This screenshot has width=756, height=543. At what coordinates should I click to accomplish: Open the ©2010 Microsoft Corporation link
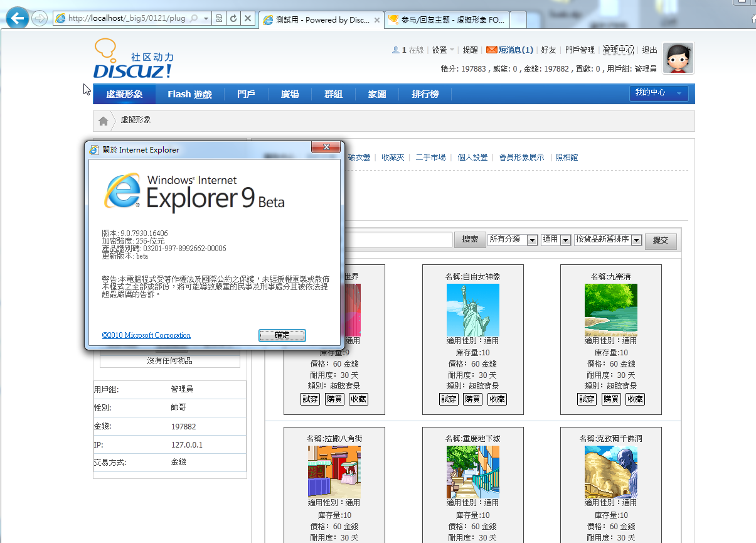(146, 335)
